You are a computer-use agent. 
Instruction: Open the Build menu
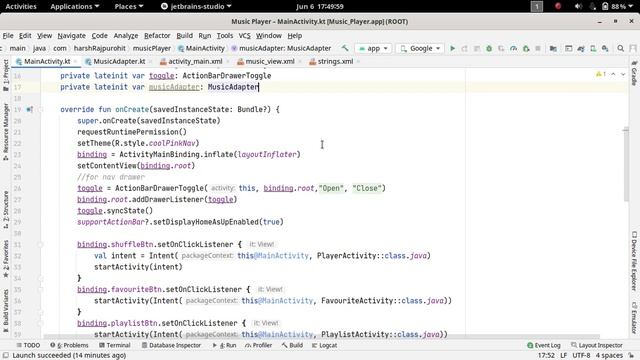(x=184, y=36)
